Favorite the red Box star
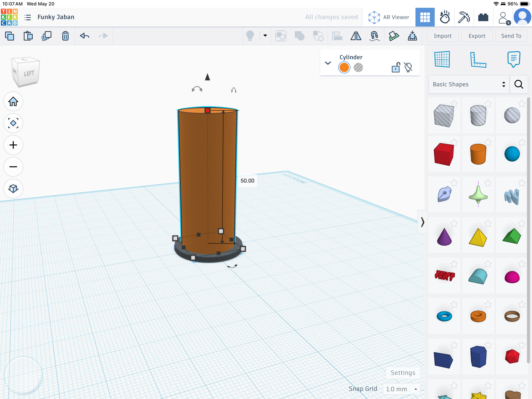This screenshot has width=532, height=399. (454, 142)
